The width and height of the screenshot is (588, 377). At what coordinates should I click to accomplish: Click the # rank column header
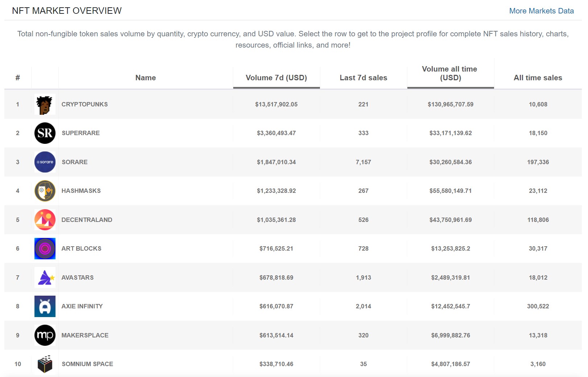17,78
